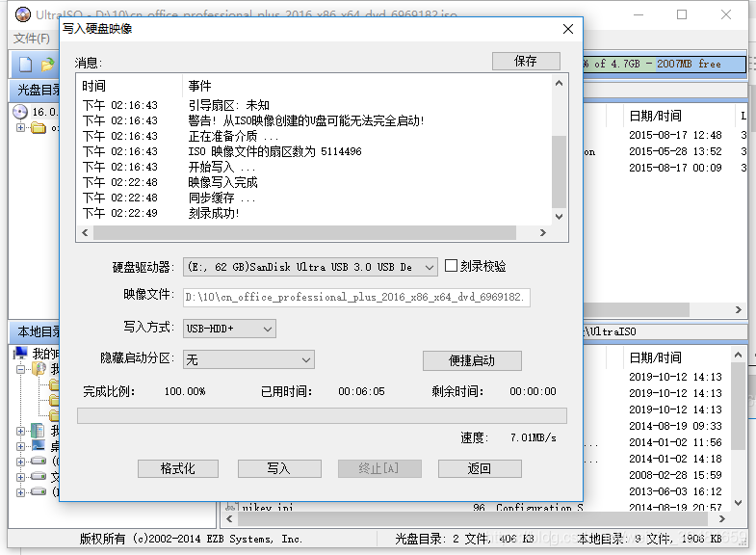Open the 隐藏启动分区 dropdown

click(x=248, y=359)
